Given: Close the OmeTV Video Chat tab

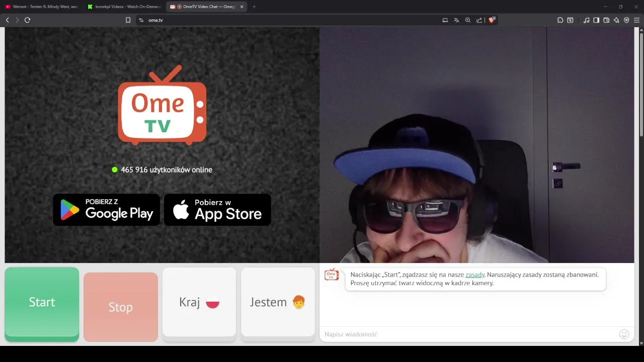Looking at the screenshot, I should click(242, 7).
